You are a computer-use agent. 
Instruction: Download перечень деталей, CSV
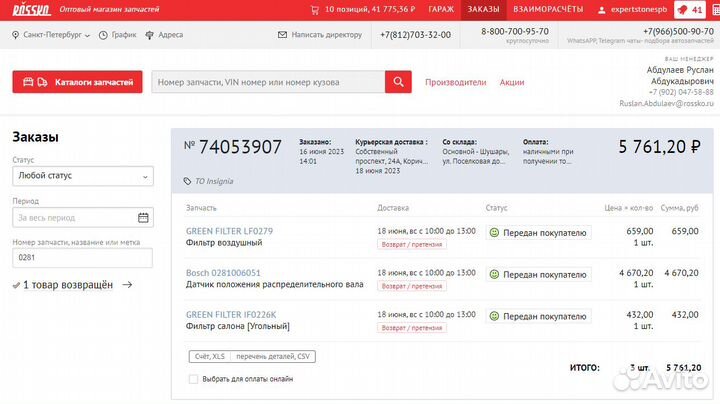[x=273, y=357]
